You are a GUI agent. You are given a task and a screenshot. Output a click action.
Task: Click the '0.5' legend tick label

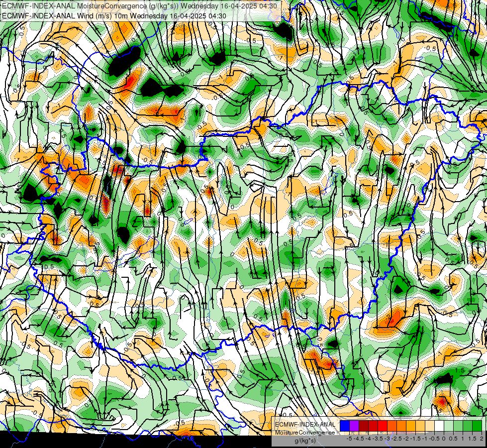[x=453, y=439]
